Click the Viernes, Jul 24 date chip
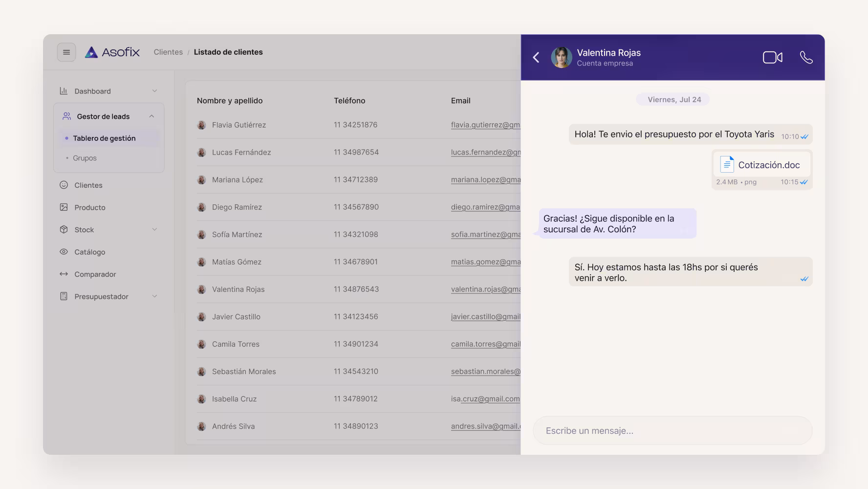Screen dimensions: 868x489 pyautogui.click(x=673, y=99)
